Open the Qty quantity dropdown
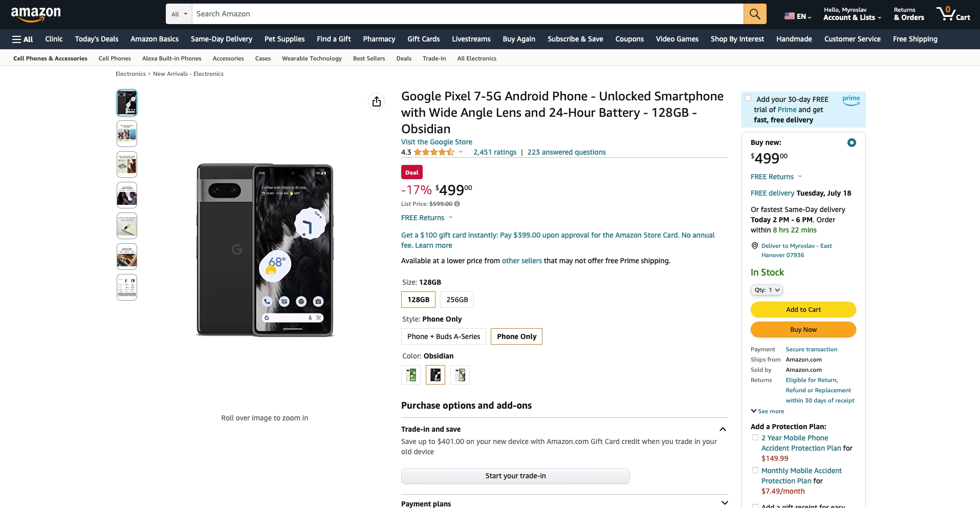The width and height of the screenshot is (980, 508). (767, 290)
